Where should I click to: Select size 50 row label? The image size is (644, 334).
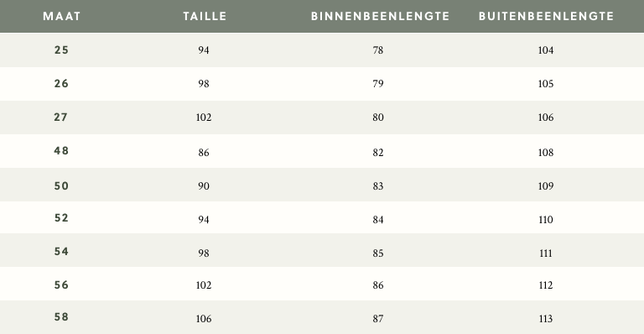[61, 186]
